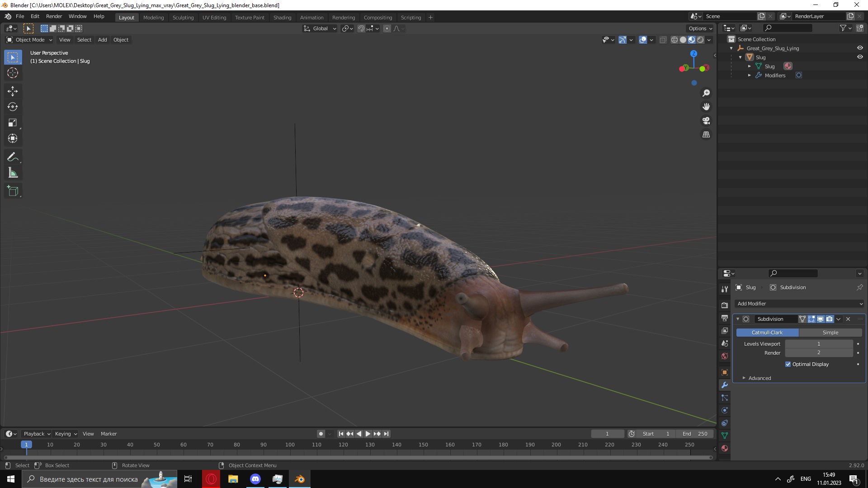868x488 pixels.
Task: Switch viewport shading to Wireframe
Action: [x=675, y=40]
